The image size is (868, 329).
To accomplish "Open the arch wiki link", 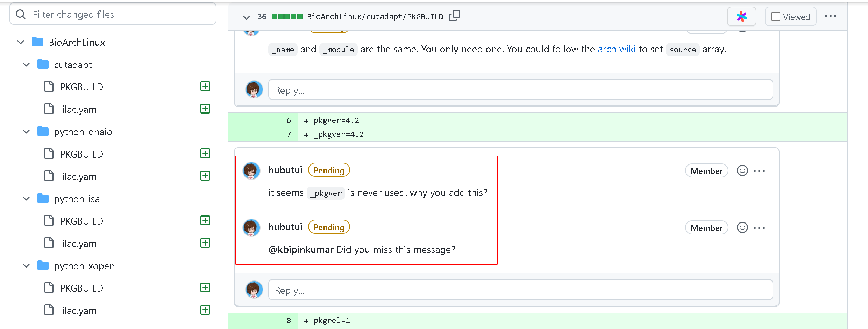I will point(617,49).
